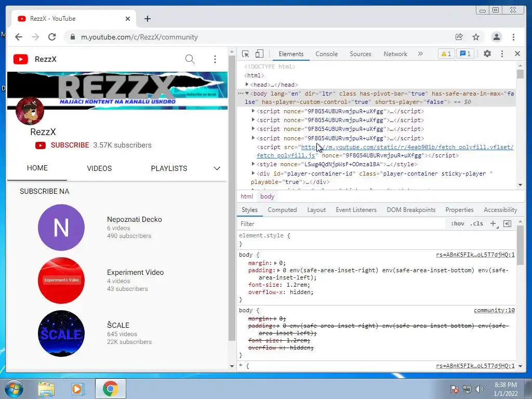Open the DOM Breakpoints tab
Viewport: 532px width, 399px height.
(411, 210)
